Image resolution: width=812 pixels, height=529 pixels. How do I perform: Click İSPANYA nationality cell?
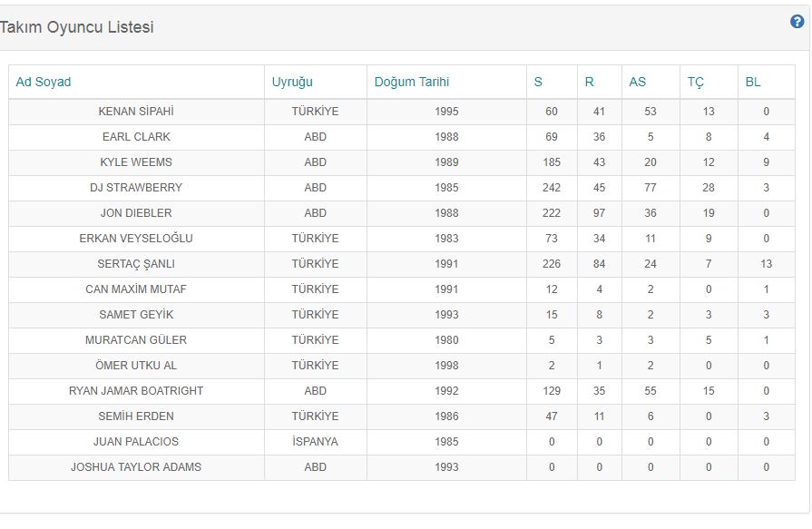tap(316, 442)
